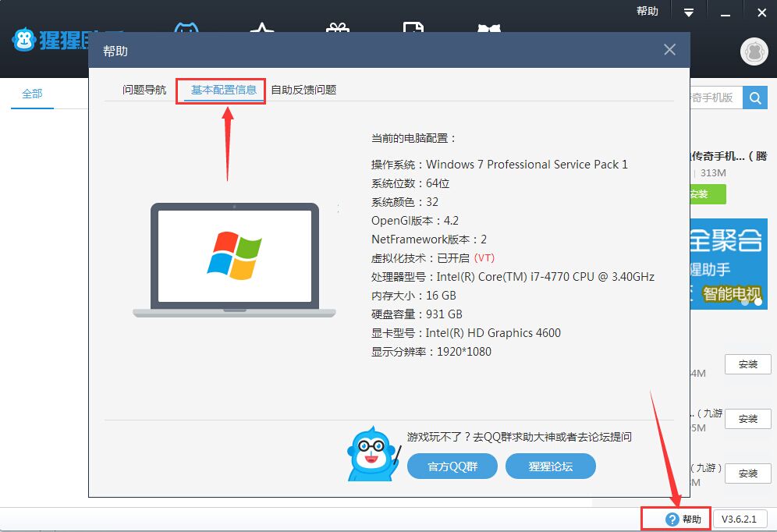Click the monkey logo icon
This screenshot has height=532, width=777.
coord(23,40)
